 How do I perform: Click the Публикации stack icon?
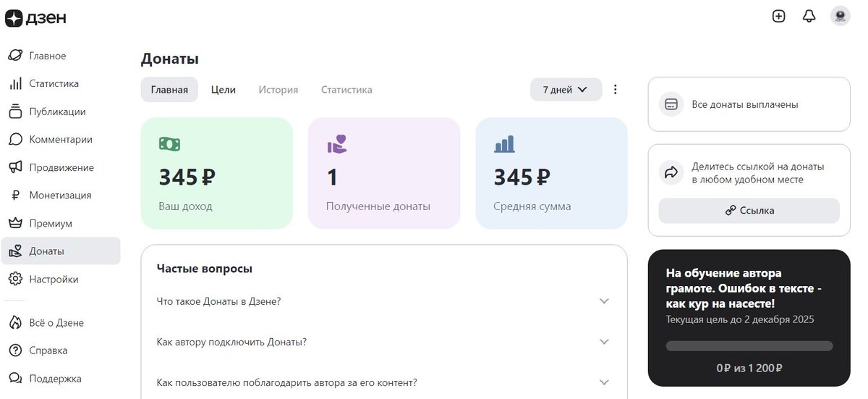pyautogui.click(x=15, y=112)
